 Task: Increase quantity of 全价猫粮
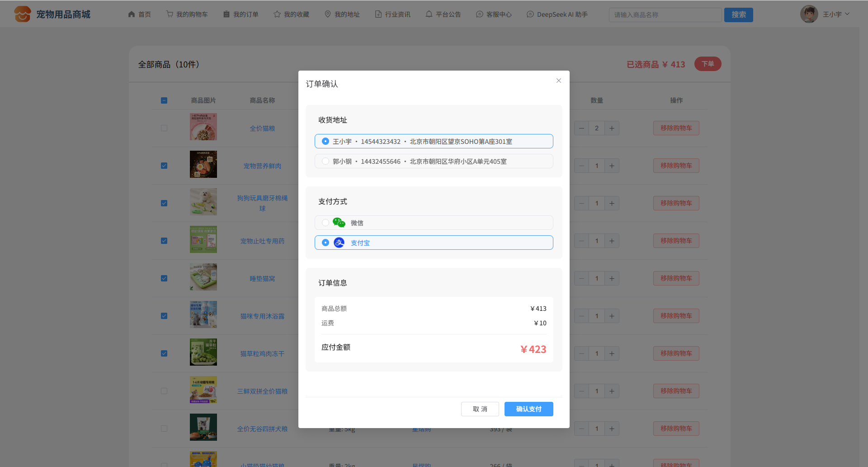(x=612, y=128)
